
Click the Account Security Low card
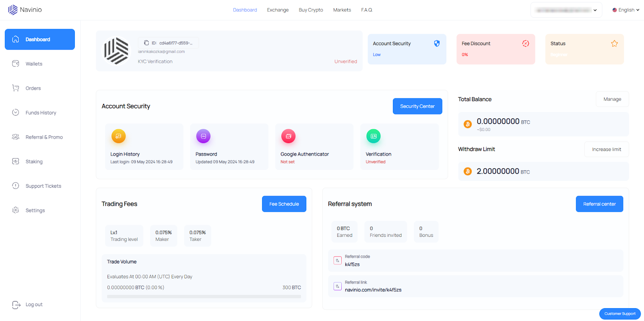pyautogui.click(x=407, y=49)
